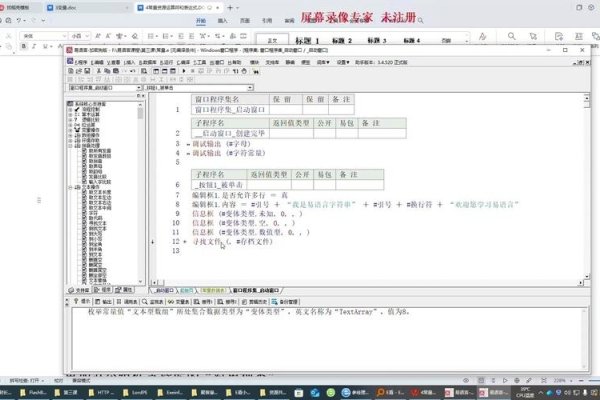The image size is (600, 400).
Task: Click the 支持库 button in IDE menu bar
Action: (272, 62)
